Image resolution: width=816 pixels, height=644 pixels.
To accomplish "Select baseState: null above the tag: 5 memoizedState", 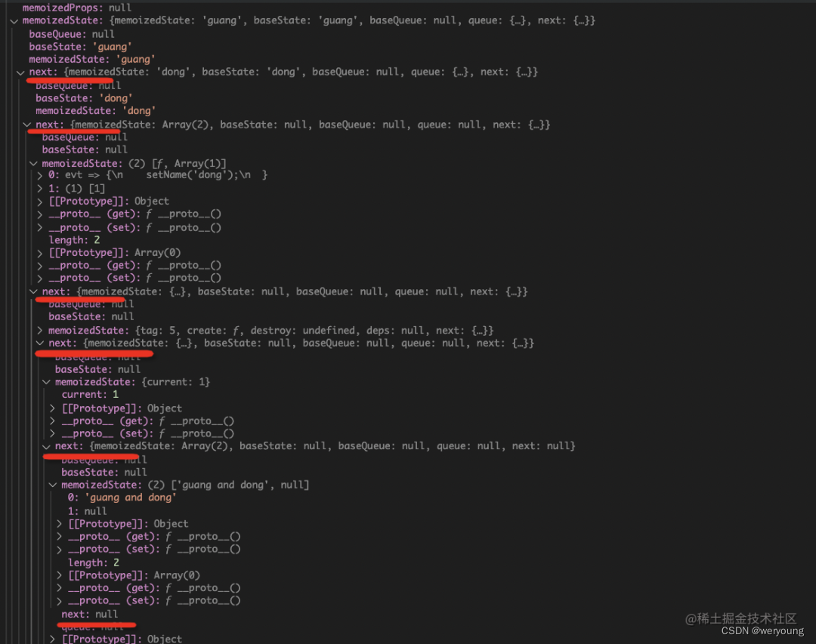I will [x=91, y=317].
